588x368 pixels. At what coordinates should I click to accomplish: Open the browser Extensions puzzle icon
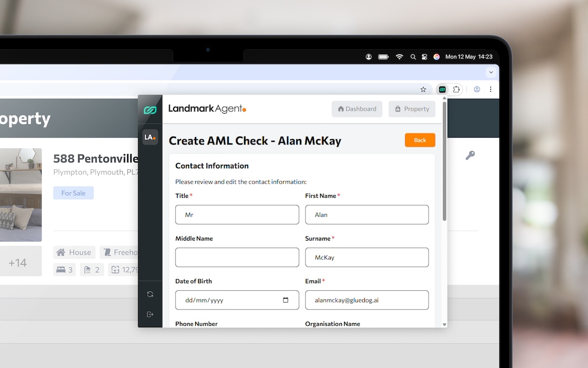(x=457, y=89)
